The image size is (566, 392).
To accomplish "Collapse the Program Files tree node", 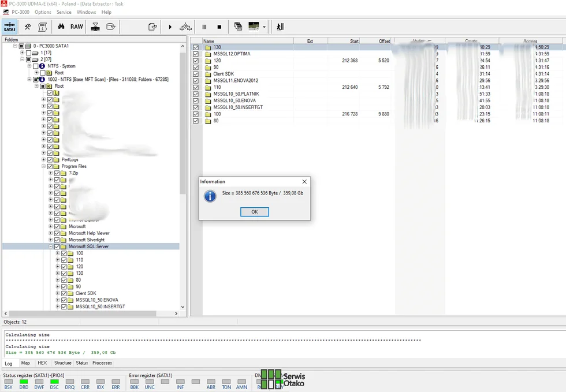I will 43,166.
